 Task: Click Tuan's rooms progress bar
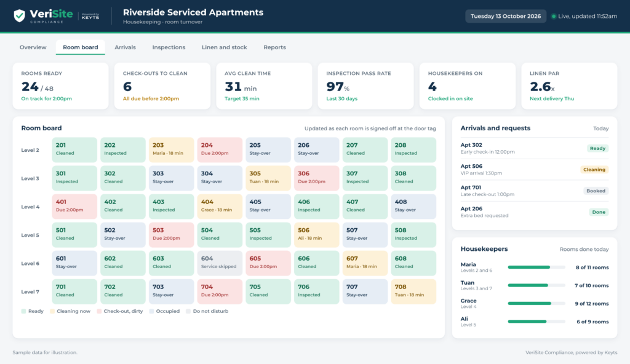[x=536, y=286]
